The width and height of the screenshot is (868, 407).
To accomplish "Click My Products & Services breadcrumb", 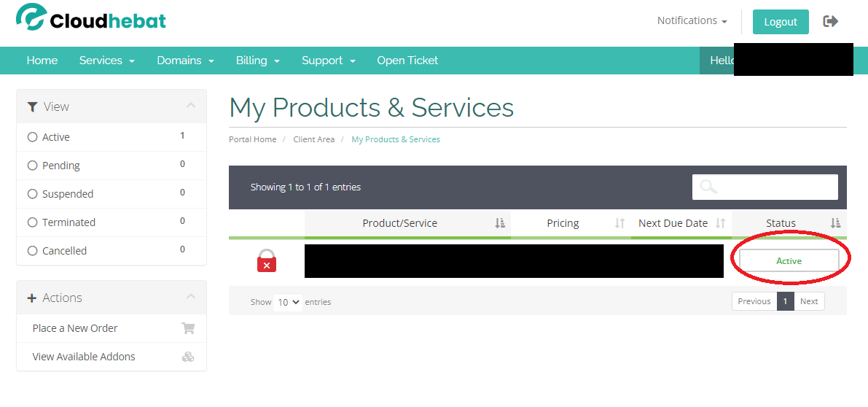I will 395,139.
